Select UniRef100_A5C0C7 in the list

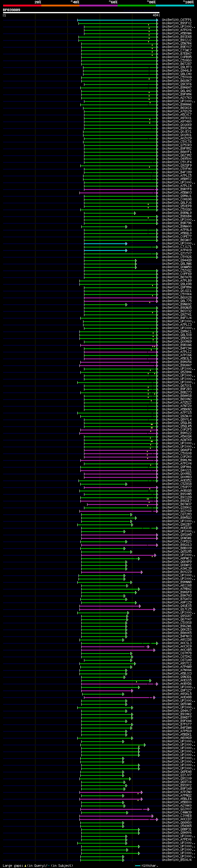point(177,115)
